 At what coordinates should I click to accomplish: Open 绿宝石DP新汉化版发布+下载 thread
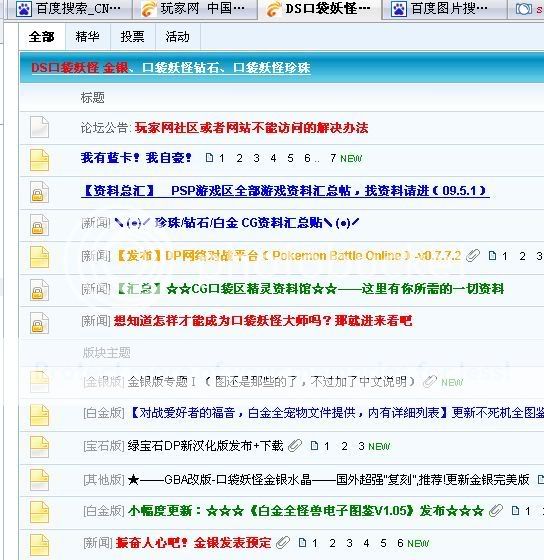205,446
